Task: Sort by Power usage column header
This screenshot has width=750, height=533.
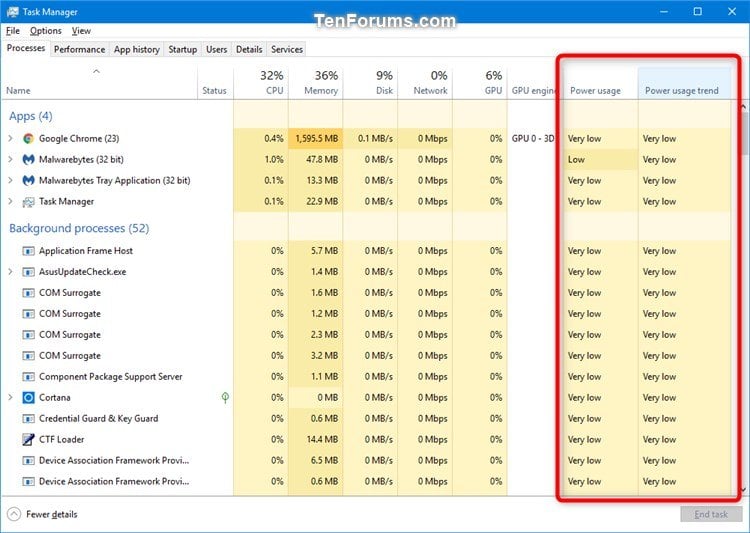Action: (x=595, y=91)
